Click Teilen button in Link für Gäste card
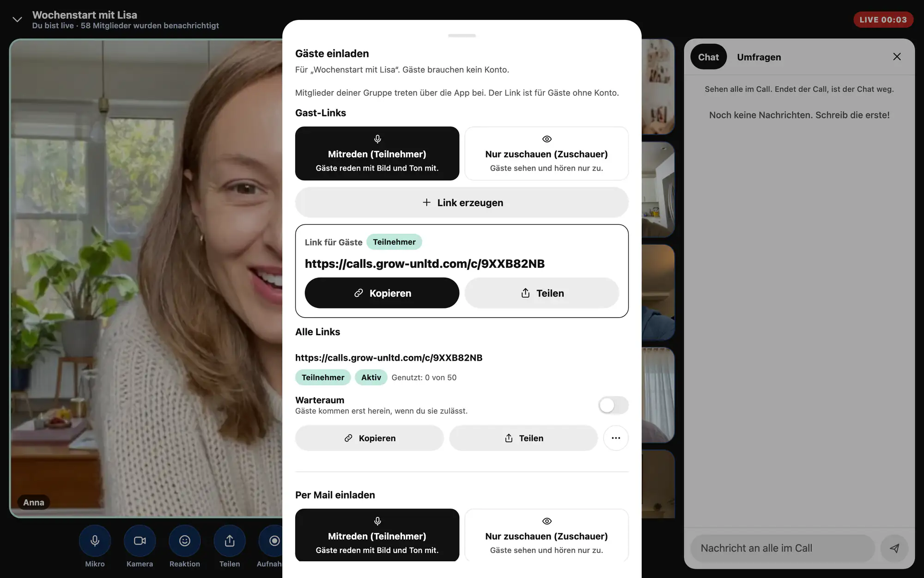This screenshot has width=924, height=578. tap(542, 293)
